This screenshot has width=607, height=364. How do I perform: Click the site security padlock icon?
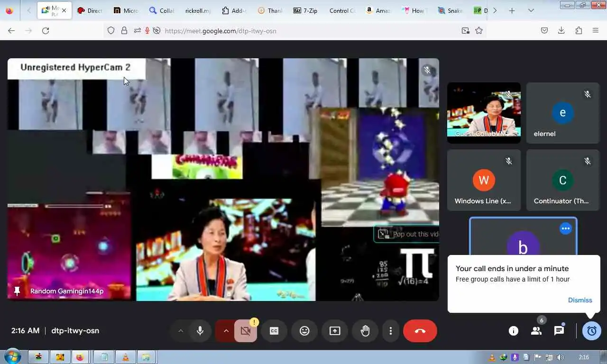click(124, 30)
